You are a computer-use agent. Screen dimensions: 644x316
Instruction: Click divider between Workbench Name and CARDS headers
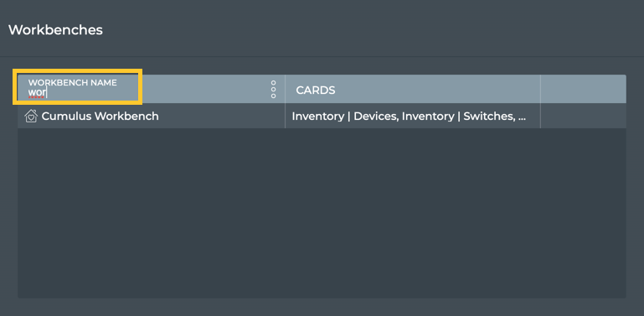(x=285, y=89)
